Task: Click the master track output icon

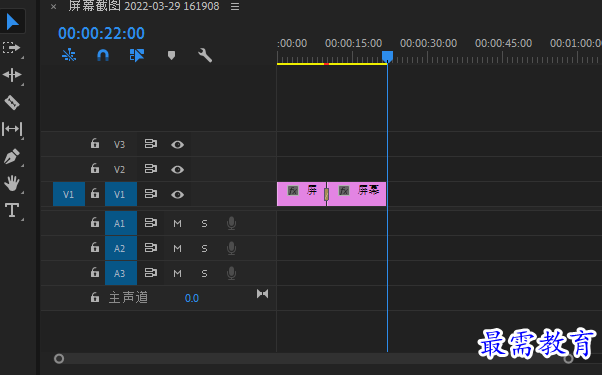Action: (263, 294)
